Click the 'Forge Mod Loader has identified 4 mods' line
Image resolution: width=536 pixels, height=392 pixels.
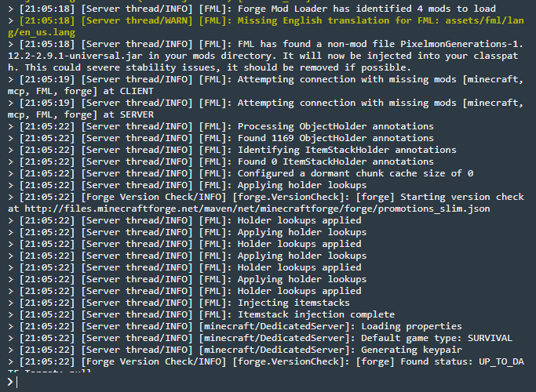click(x=252, y=9)
